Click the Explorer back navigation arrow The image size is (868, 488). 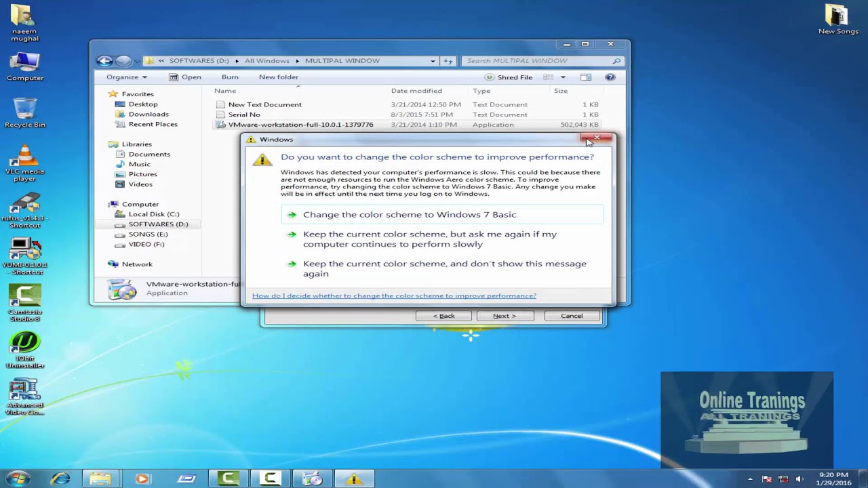tap(104, 61)
